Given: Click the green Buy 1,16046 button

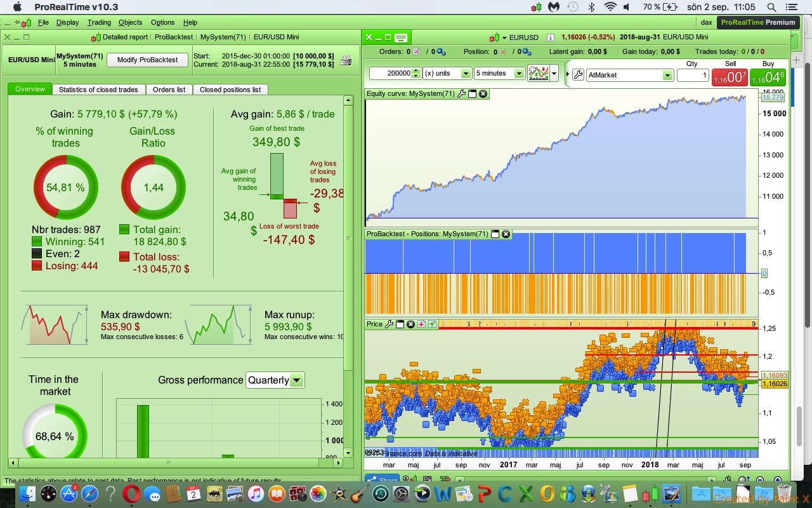Looking at the screenshot, I should [x=768, y=77].
